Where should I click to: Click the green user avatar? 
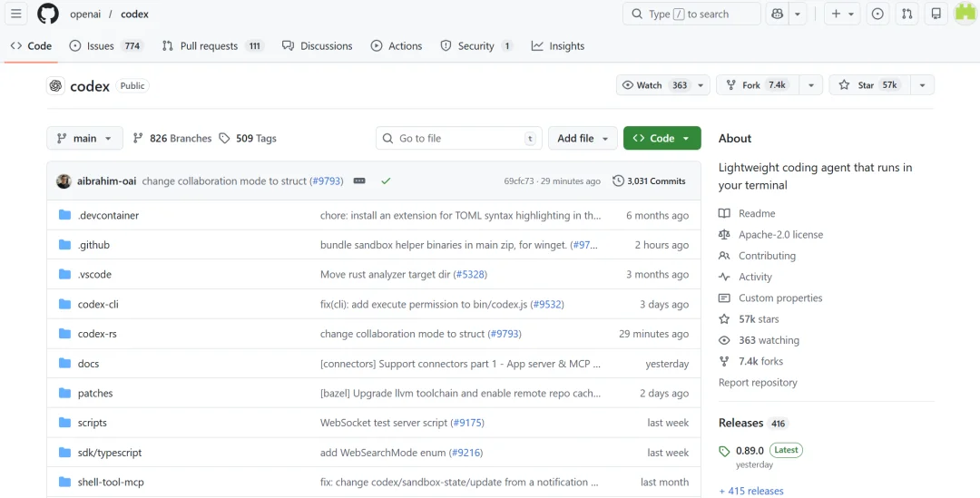[965, 14]
